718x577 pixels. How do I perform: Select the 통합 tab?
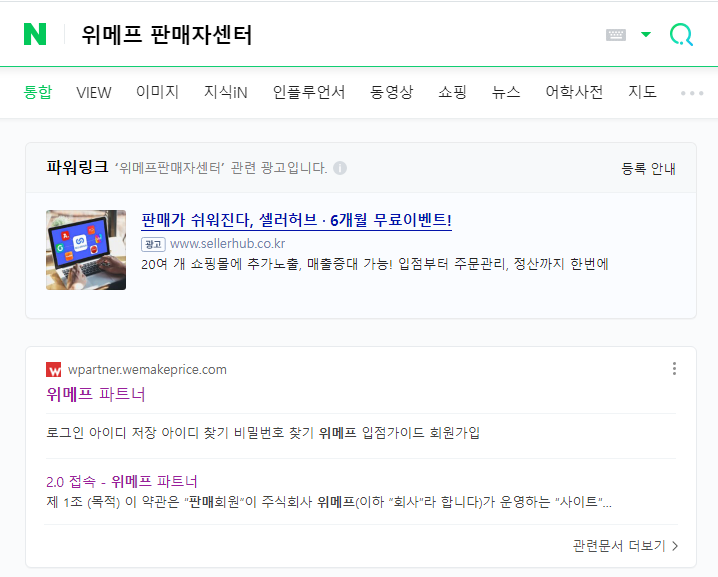(38, 92)
